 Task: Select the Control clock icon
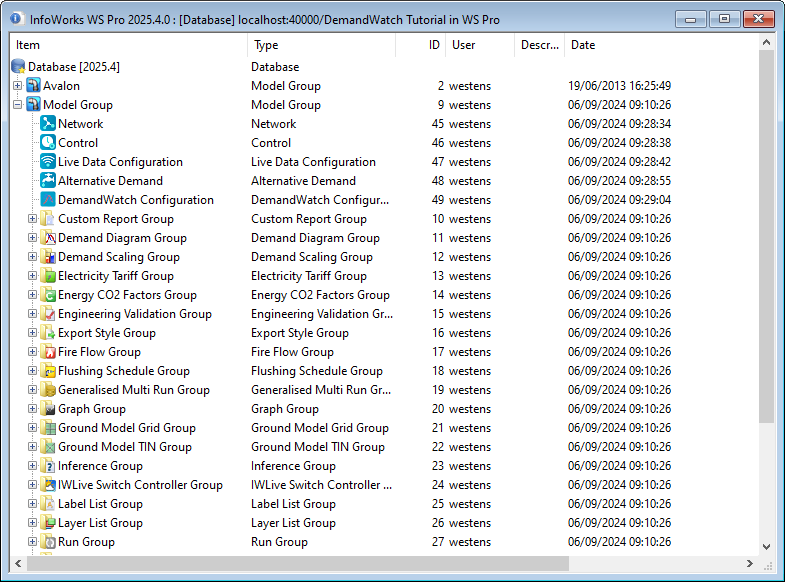[x=48, y=143]
